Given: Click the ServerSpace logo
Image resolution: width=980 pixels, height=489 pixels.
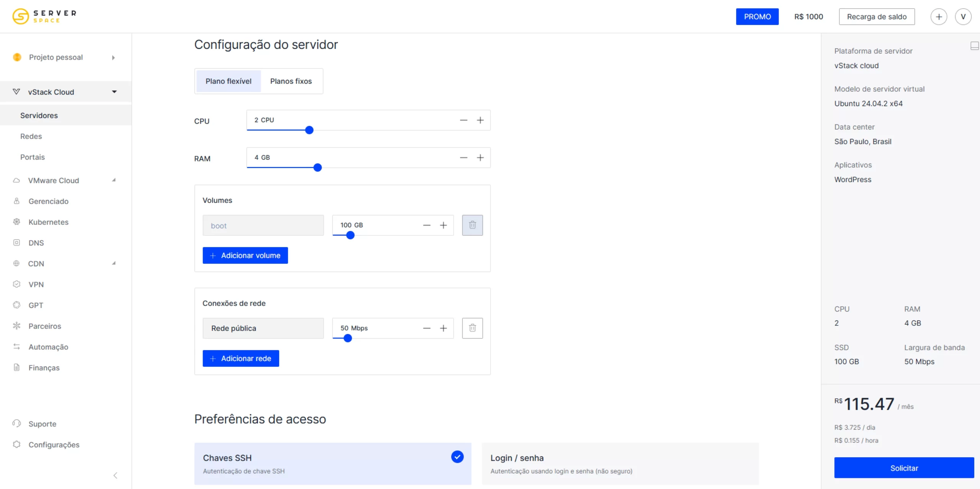Looking at the screenshot, I should coord(44,16).
